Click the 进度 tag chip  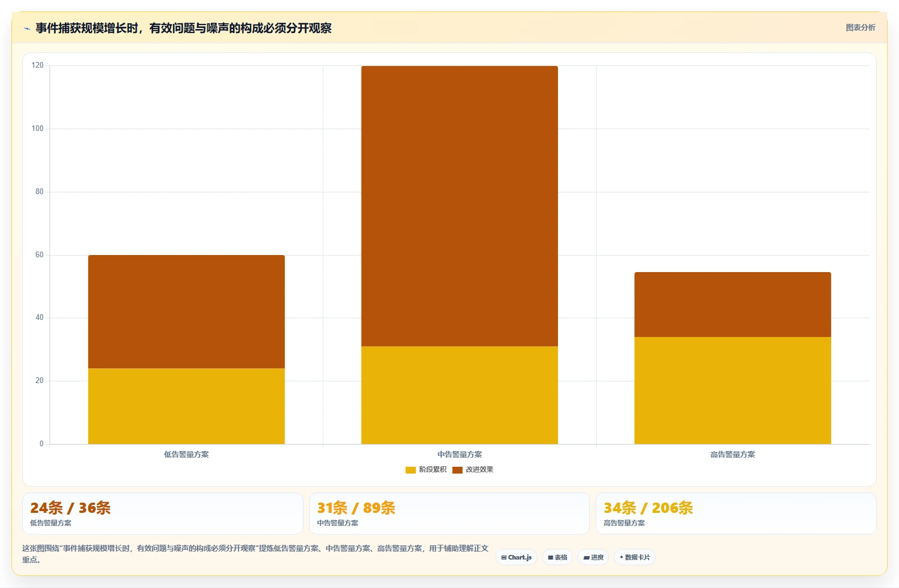593,557
